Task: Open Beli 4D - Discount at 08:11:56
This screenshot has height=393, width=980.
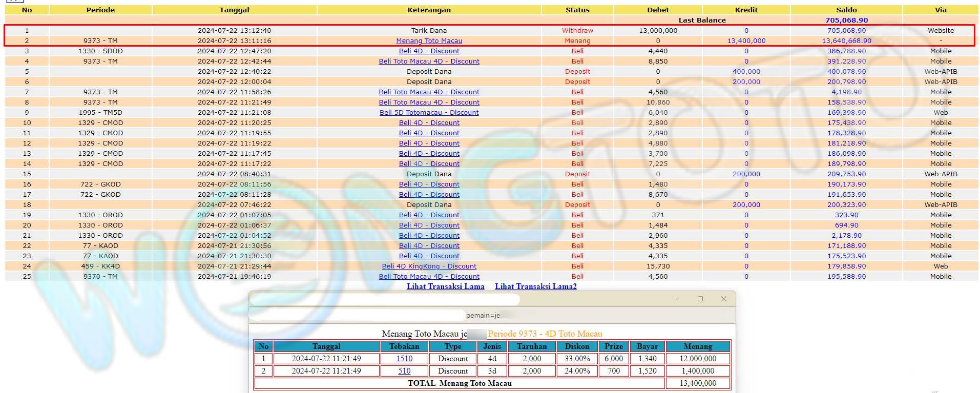Action: pos(429,184)
